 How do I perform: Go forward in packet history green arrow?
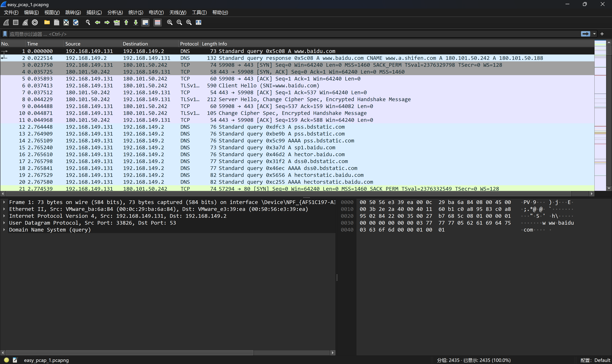107,23
